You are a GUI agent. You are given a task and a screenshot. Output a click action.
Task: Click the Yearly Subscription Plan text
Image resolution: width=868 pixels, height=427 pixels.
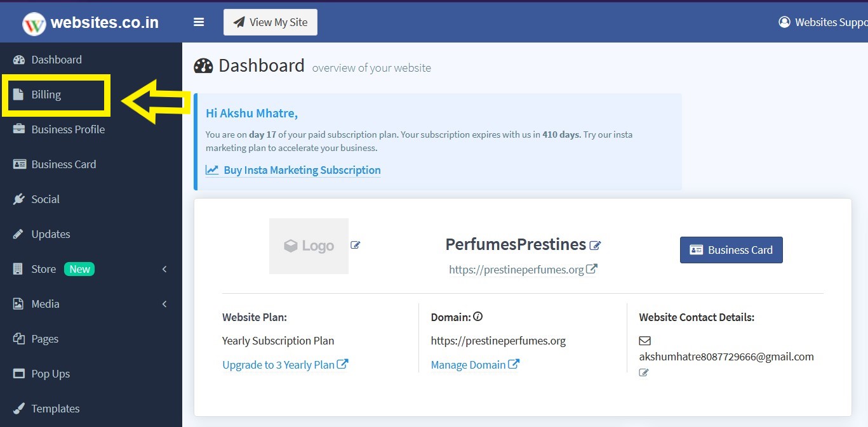278,341
